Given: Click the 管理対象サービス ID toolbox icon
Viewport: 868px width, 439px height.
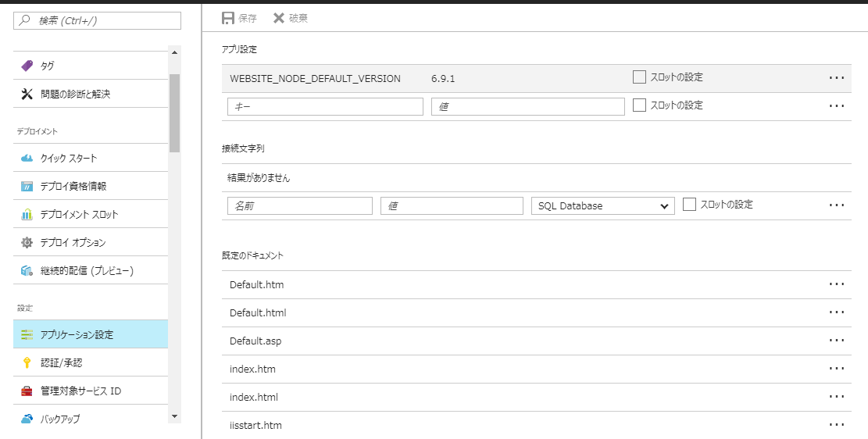Looking at the screenshot, I should (x=27, y=391).
